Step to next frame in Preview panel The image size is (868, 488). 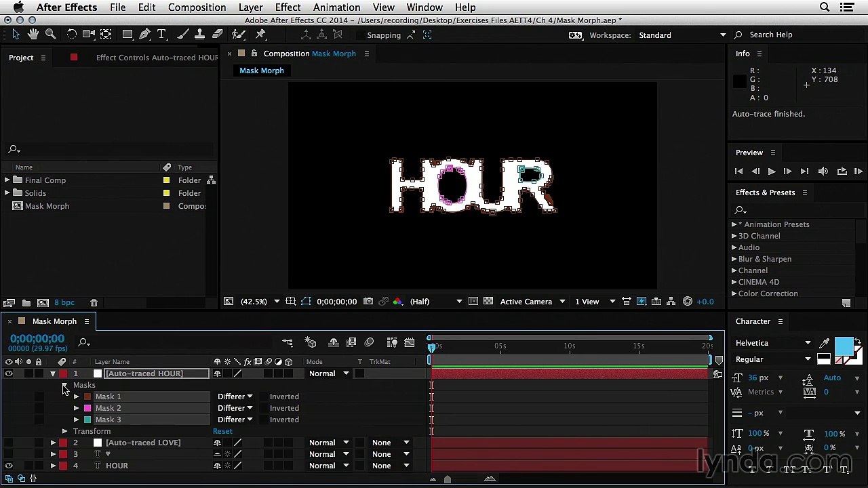[787, 171]
